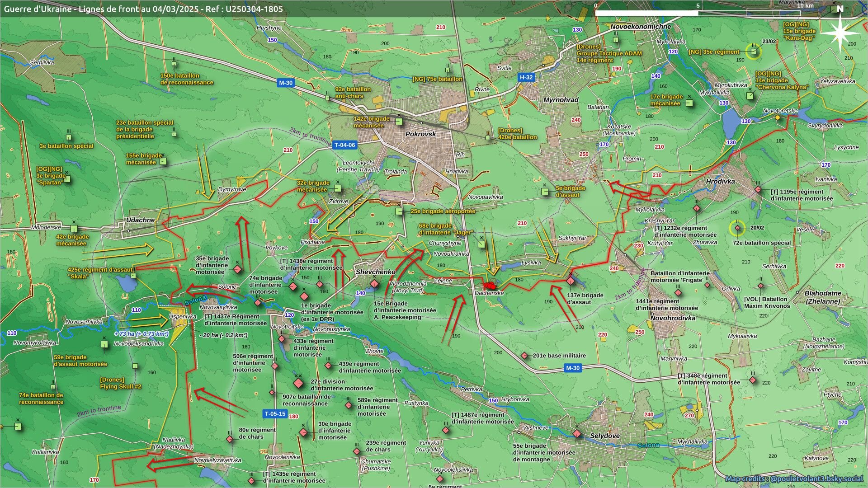
Task: Select the 42e brigade mécanisée marker near Molodetske
Action: [x=74, y=229]
